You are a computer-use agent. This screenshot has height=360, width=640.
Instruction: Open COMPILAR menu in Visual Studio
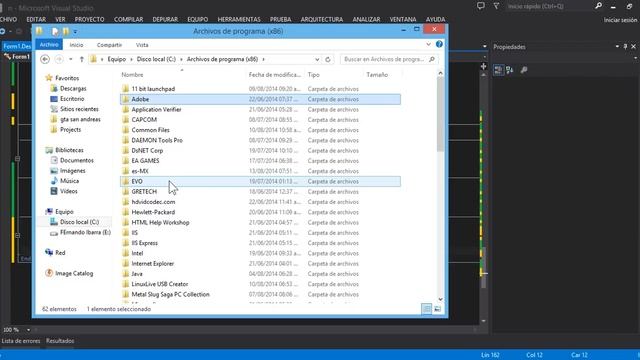point(129,19)
